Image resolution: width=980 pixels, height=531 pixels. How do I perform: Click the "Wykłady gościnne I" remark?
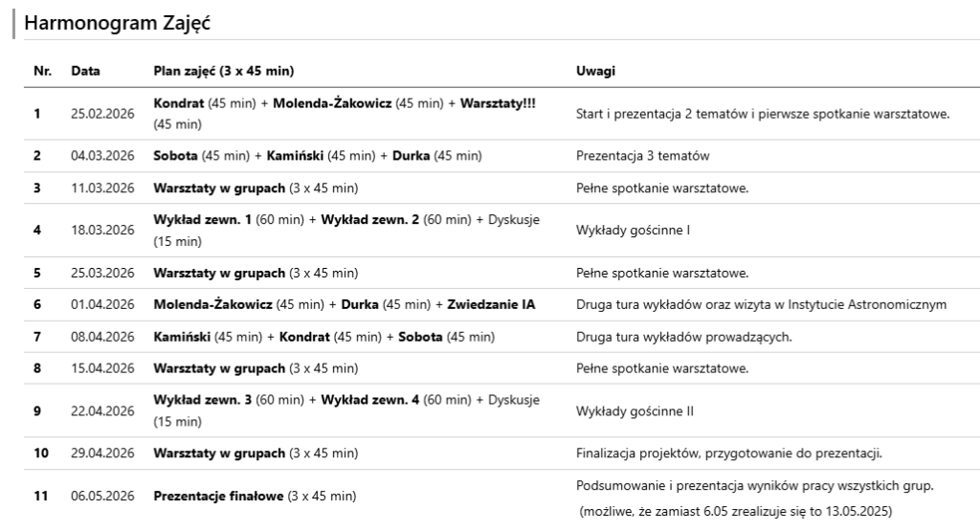pyautogui.click(x=633, y=230)
